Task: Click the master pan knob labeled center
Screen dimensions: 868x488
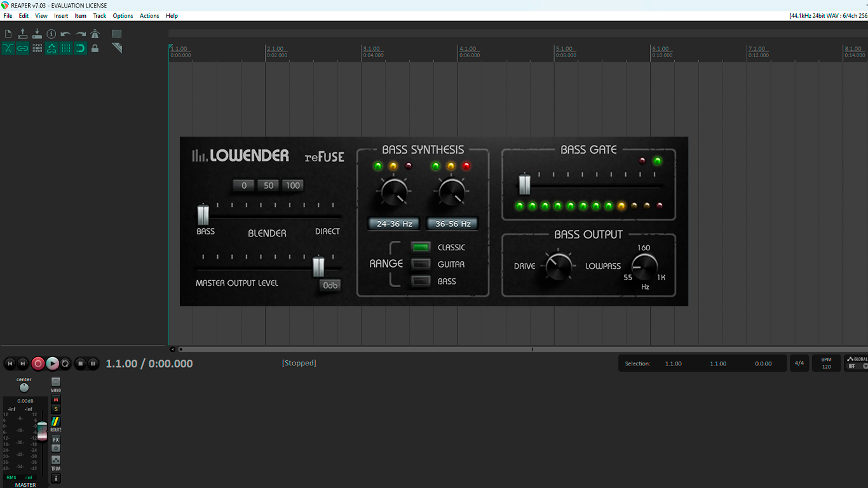Action: coord(24,388)
